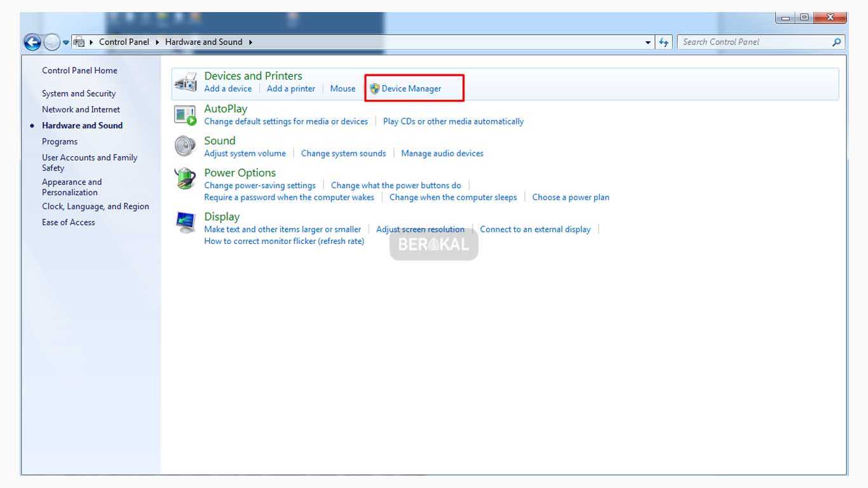Click Require a password when computer wakes
868x488 pixels.
(x=289, y=198)
